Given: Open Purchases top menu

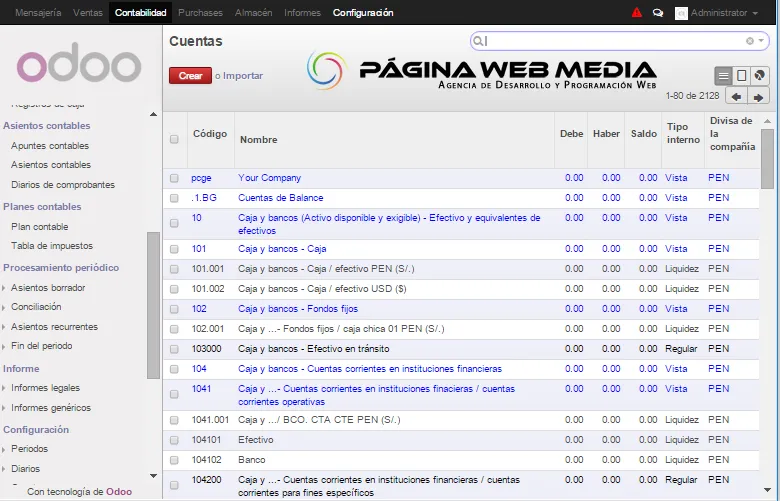Looking at the screenshot, I should [200, 13].
